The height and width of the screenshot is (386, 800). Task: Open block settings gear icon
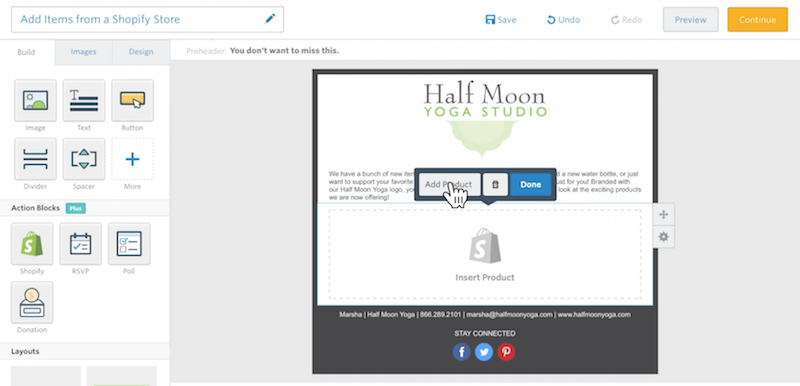[663, 237]
